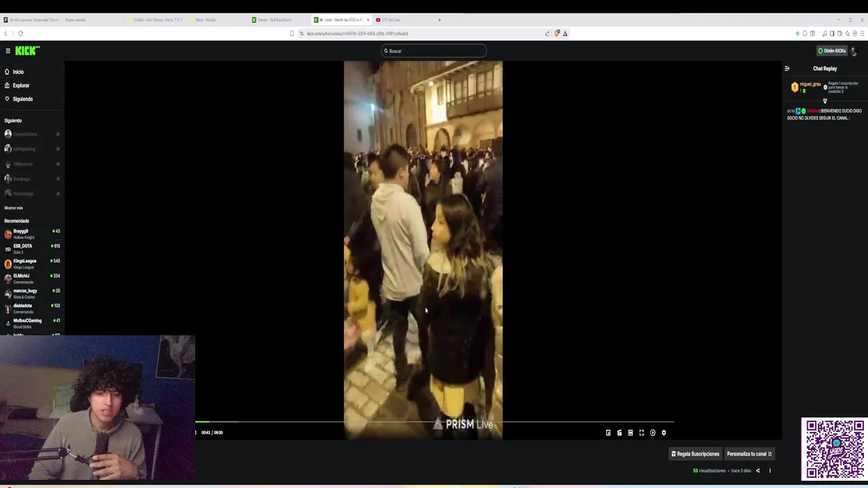868x488 pixels.
Task: Click the Obtén KICKs button
Action: pos(831,51)
